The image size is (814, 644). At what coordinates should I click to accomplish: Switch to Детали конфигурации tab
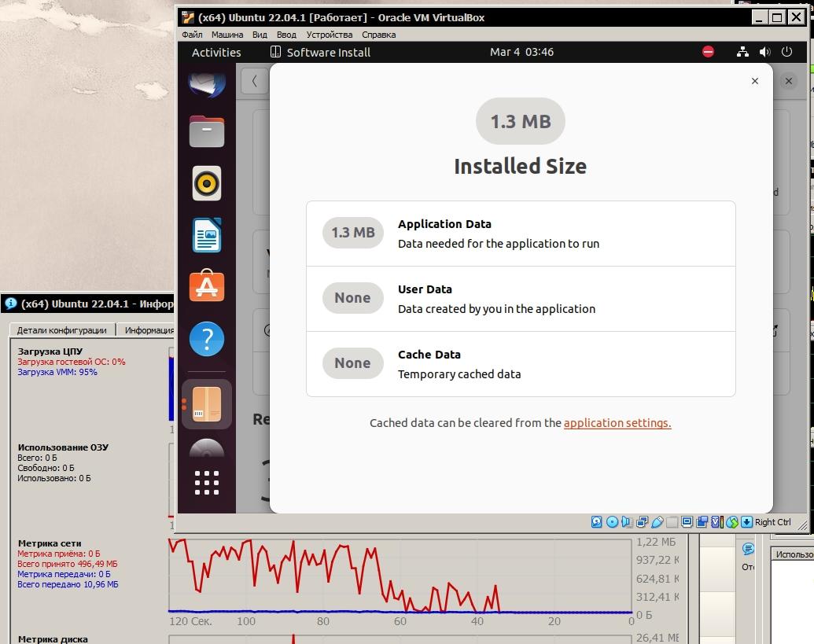click(62, 330)
